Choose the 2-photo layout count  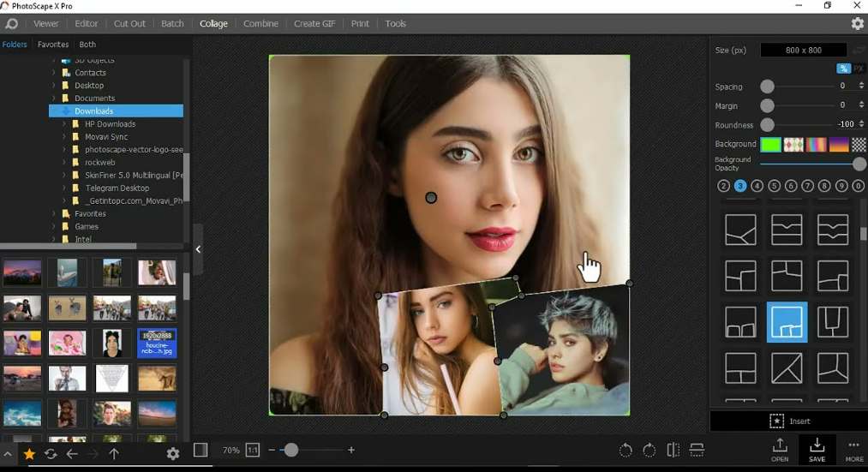click(723, 186)
